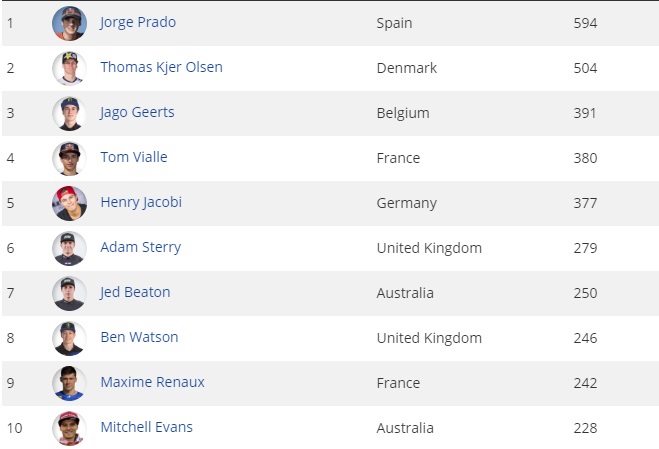Click the Jed Beaton rider link
Viewport: 659px width, 449px height.
click(x=135, y=292)
